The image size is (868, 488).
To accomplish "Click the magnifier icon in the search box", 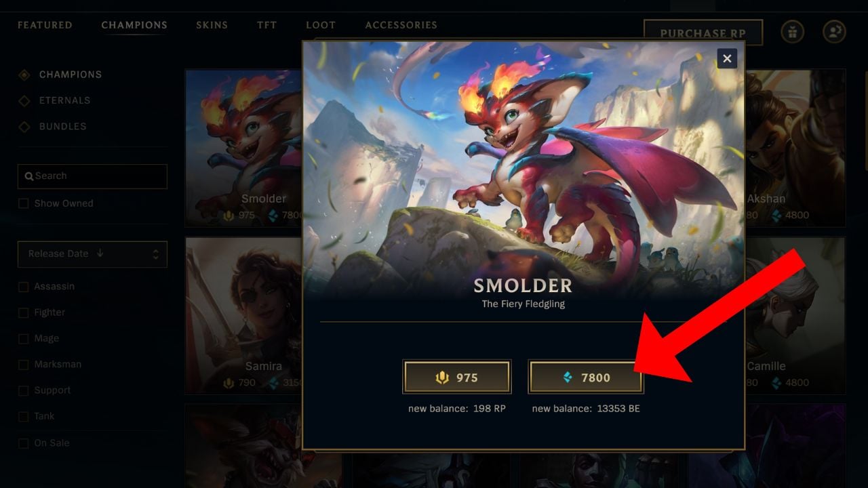I will [29, 176].
